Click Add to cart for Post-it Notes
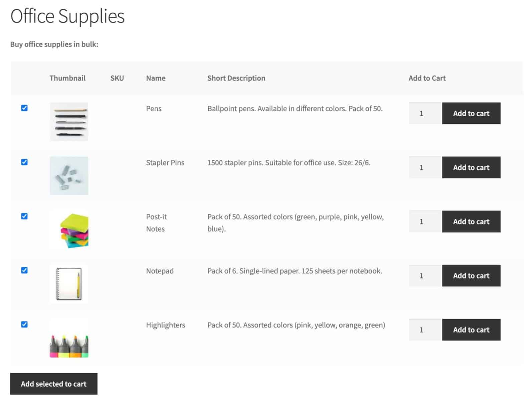Screen dimensions: 532x401 click(471, 221)
